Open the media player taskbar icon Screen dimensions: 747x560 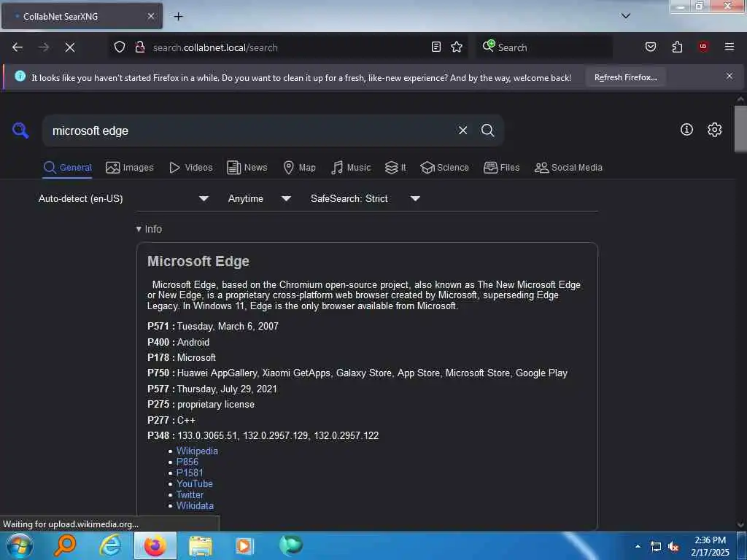244,545
